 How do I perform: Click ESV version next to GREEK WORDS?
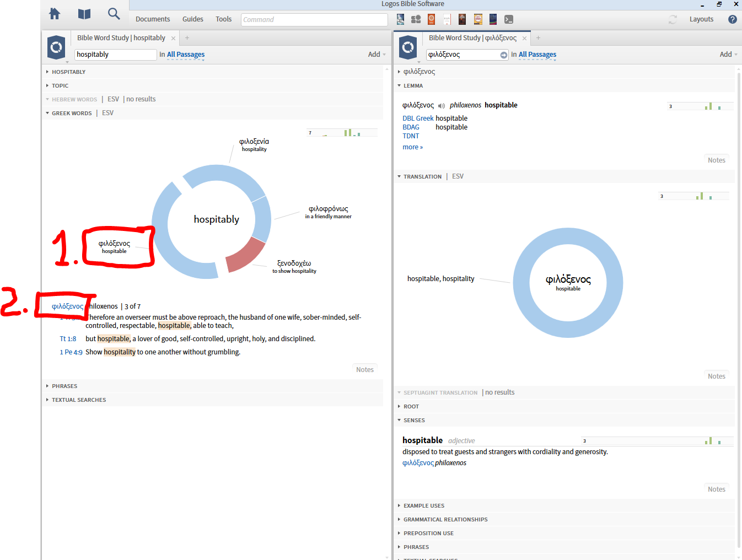107,113
